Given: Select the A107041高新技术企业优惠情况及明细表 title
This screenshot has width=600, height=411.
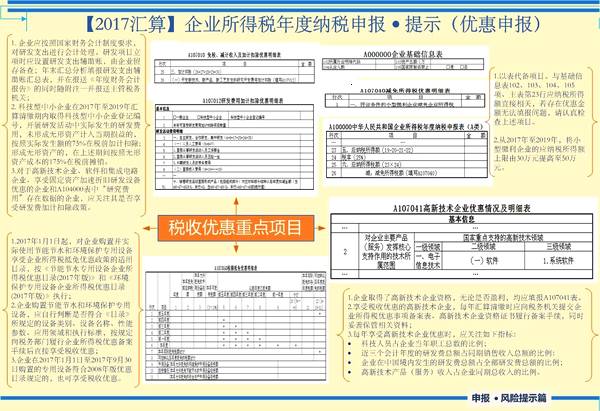Looking at the screenshot, I should click(x=461, y=208).
